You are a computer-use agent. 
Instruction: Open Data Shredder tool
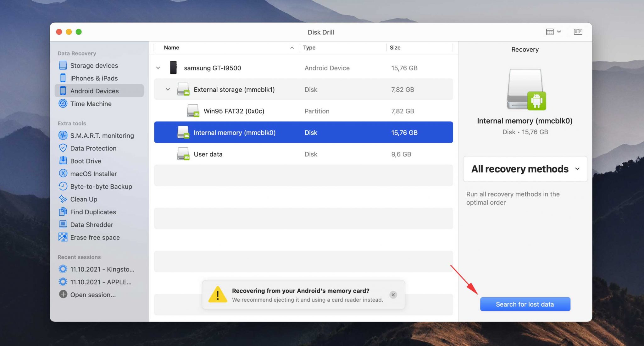[x=99, y=224]
